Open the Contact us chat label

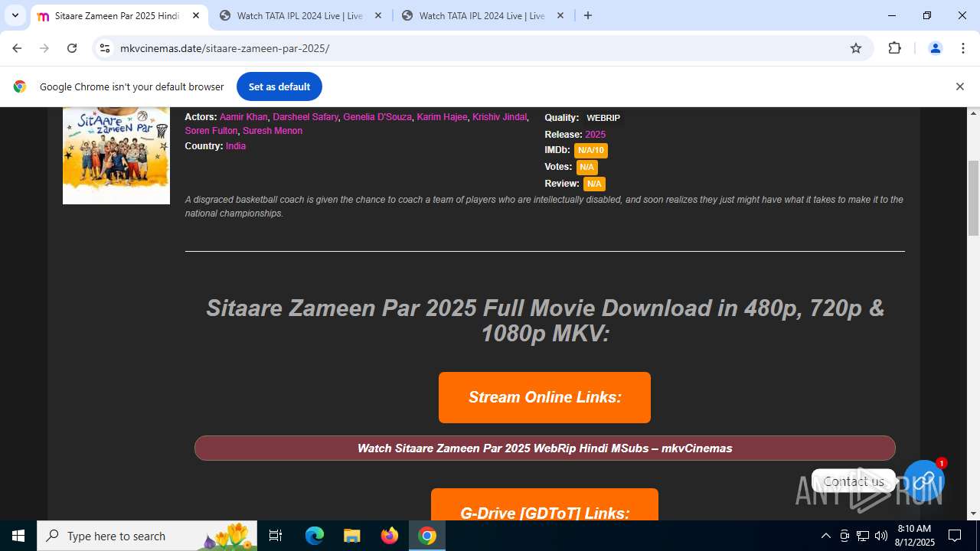pyautogui.click(x=854, y=481)
